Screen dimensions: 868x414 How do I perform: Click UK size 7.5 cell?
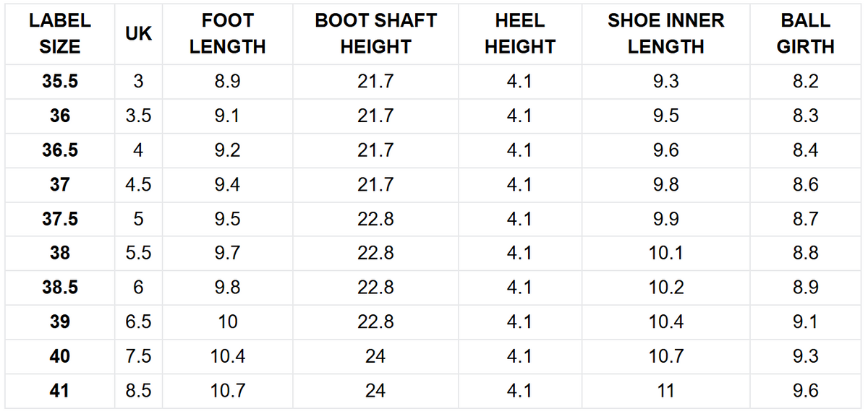(138, 356)
